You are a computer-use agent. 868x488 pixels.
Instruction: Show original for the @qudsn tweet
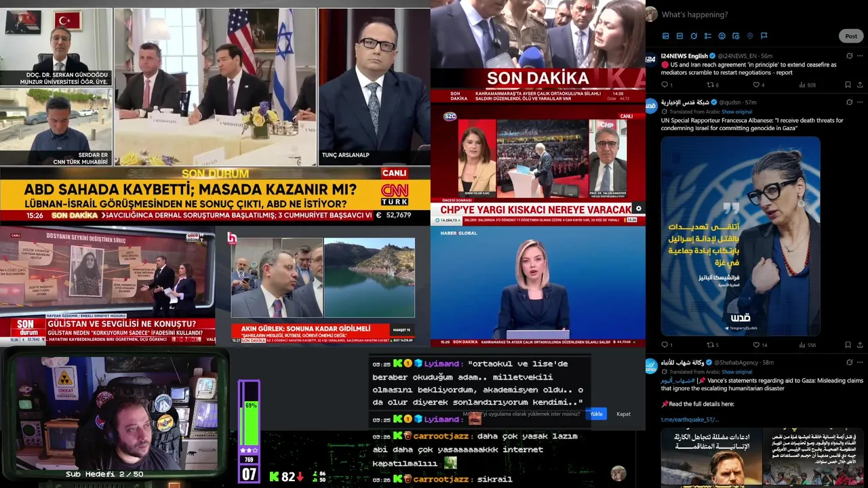(x=736, y=112)
